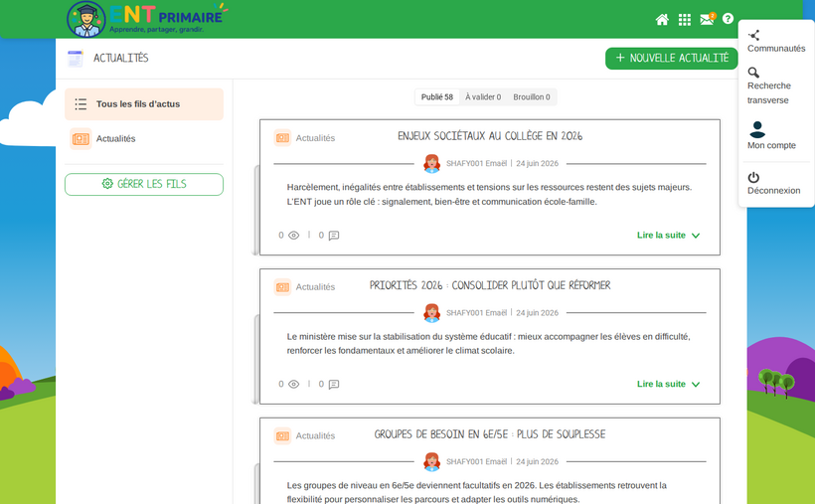The height and width of the screenshot is (504, 815).
Task: Click the feed icon on Priorités 2026 card
Action: pos(282,286)
